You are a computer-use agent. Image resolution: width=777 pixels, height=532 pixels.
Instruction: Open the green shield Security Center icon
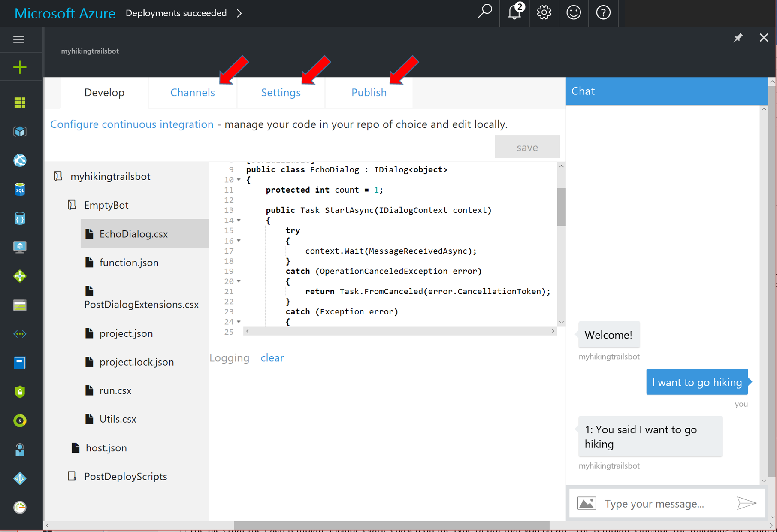point(20,392)
